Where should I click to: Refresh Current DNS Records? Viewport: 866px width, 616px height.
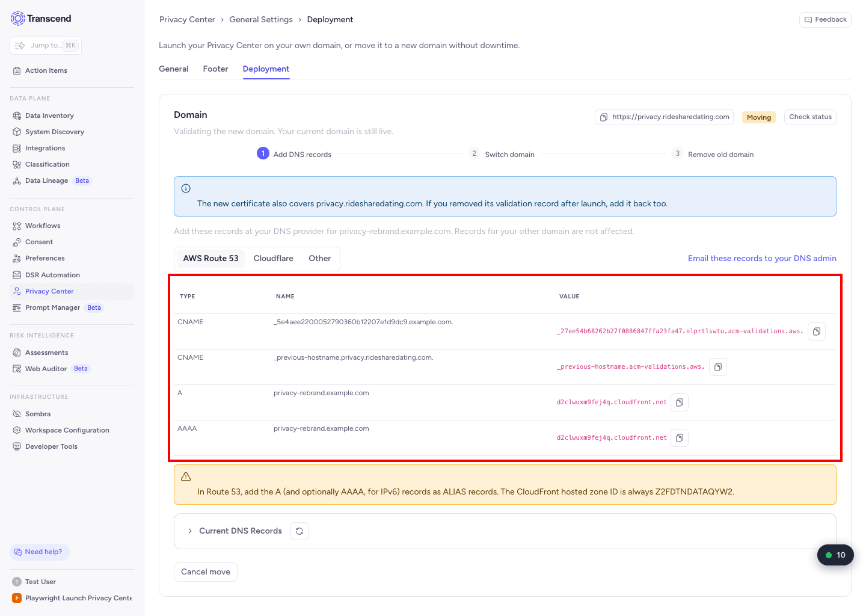299,531
